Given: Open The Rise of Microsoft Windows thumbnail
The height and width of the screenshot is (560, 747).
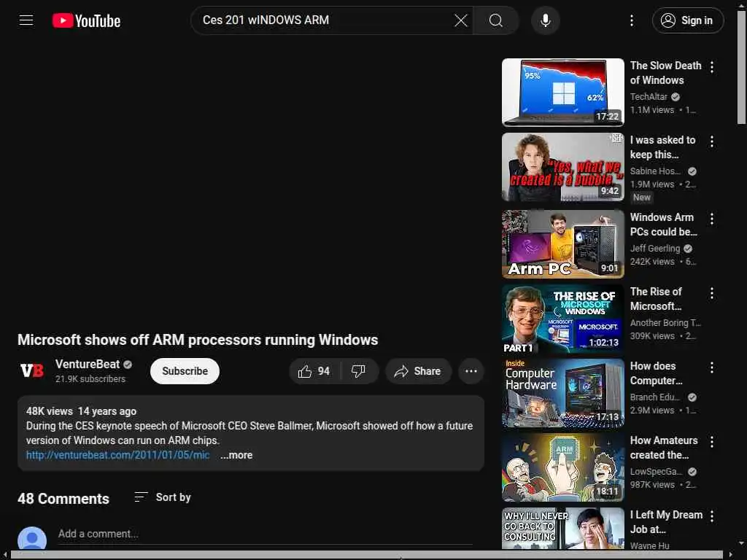Looking at the screenshot, I should pyautogui.click(x=563, y=319).
